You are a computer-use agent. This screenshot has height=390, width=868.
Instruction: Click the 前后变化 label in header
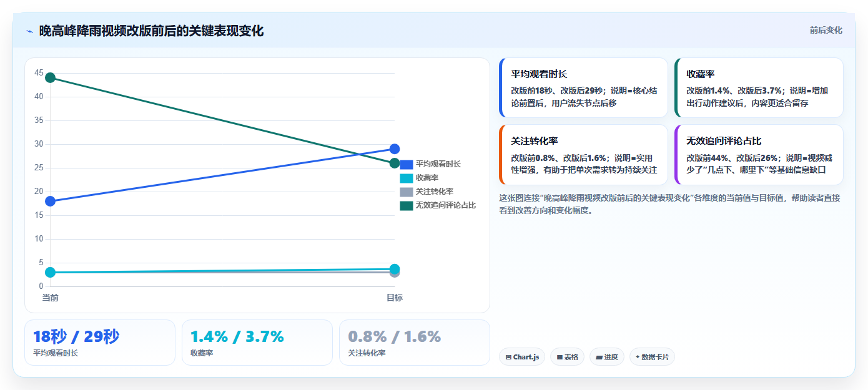click(826, 30)
